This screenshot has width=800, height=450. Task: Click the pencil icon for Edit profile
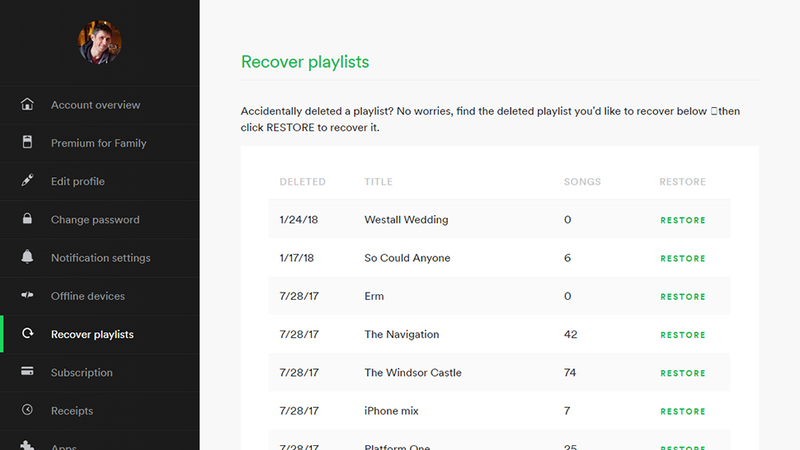coord(27,180)
